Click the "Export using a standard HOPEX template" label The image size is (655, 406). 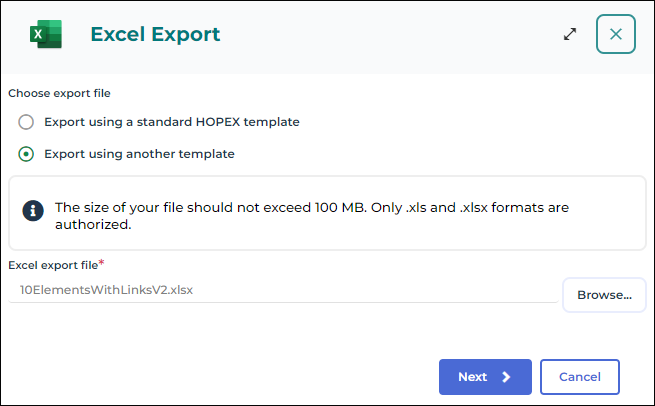[172, 122]
